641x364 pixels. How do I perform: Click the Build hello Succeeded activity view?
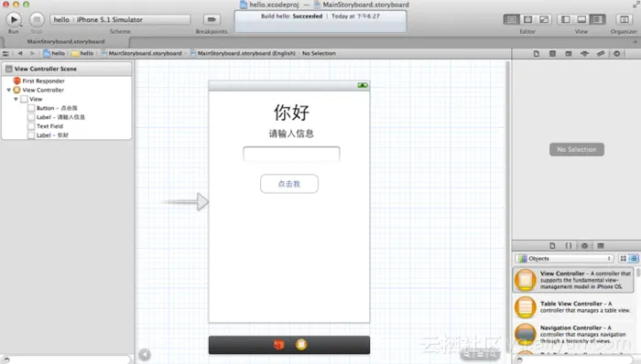pyautogui.click(x=320, y=21)
